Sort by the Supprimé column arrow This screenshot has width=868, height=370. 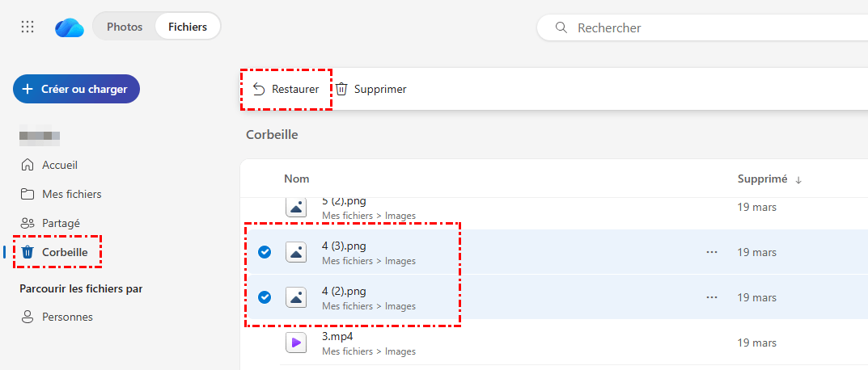pos(798,179)
